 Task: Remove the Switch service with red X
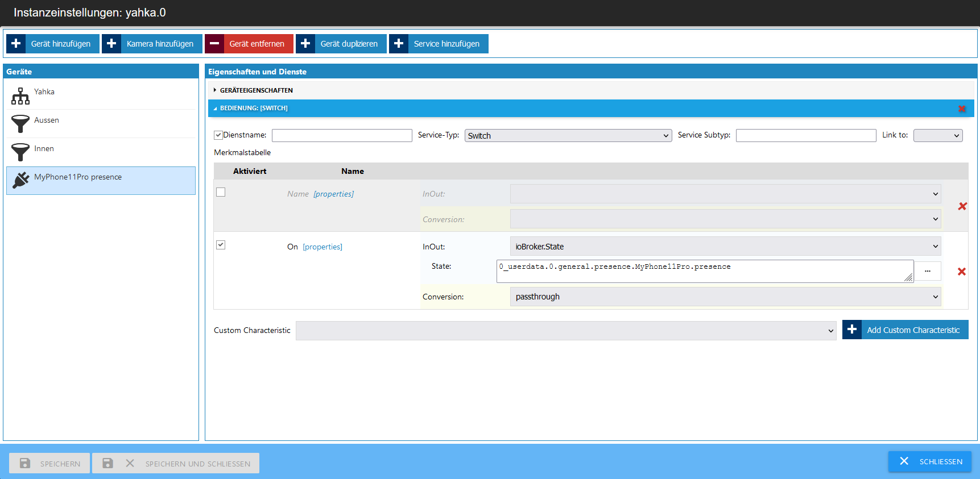tap(962, 109)
